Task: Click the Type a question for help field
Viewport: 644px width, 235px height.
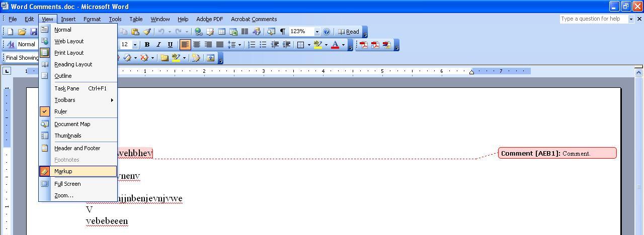Action: pos(594,19)
